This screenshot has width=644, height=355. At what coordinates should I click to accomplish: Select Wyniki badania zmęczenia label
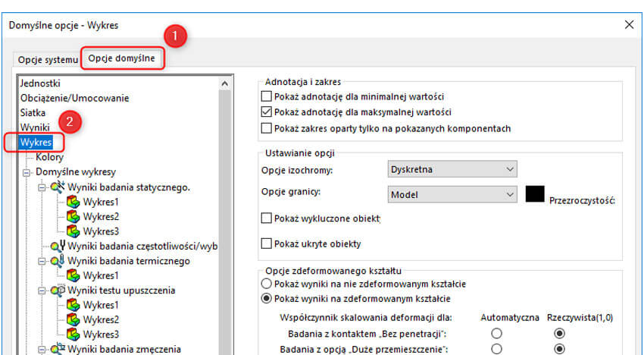124,349
